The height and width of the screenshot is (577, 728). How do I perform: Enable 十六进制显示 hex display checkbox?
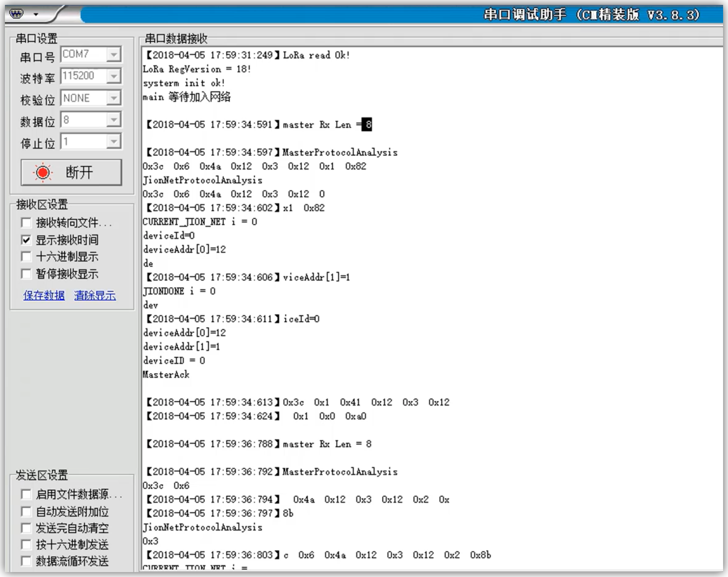[26, 257]
